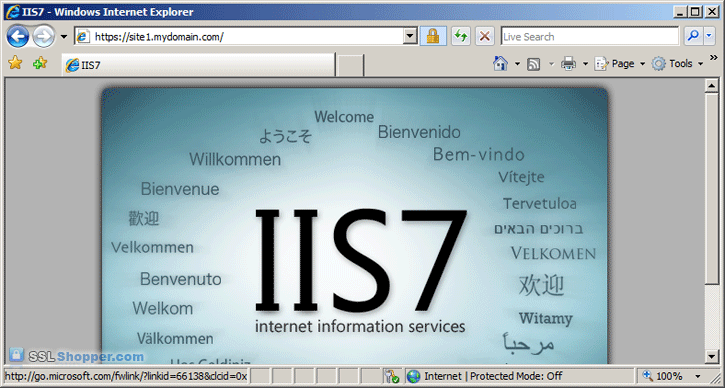This screenshot has width=725, height=388.
Task: Expand the zoom level dropdown arrow
Action: (698, 376)
